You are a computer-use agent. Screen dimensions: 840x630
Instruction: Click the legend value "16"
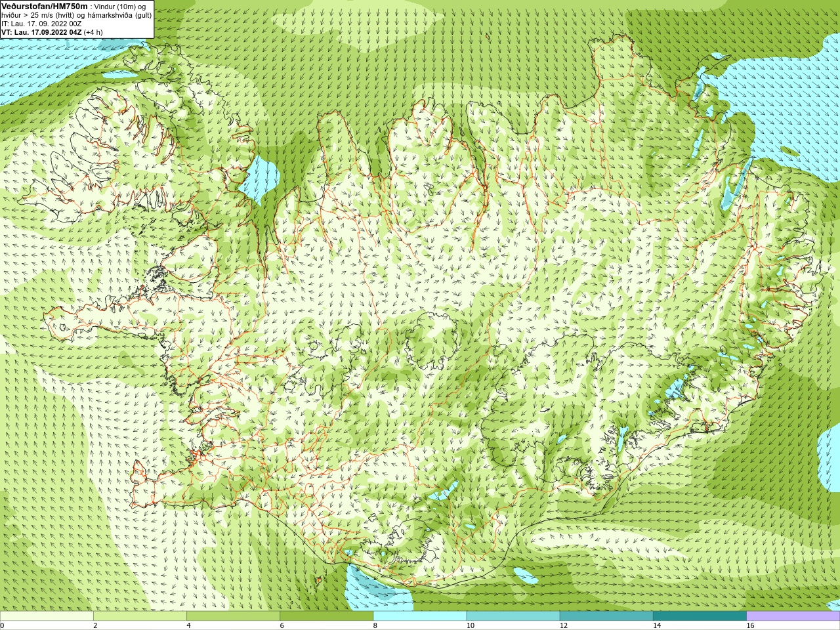751,625
